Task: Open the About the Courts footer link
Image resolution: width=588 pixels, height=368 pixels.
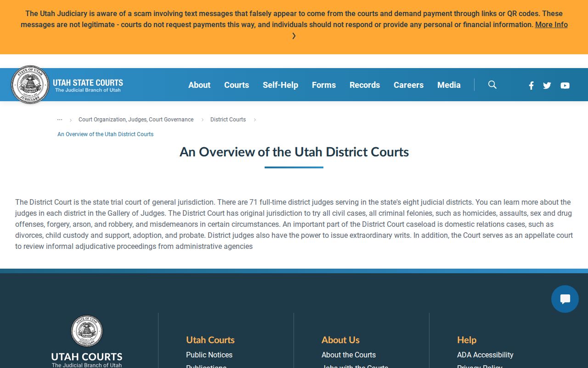Action: [349, 355]
